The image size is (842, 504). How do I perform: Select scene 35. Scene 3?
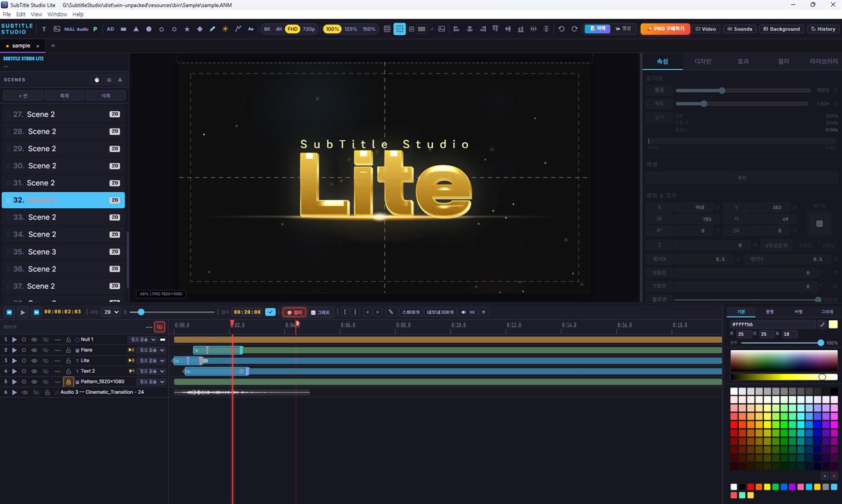click(x=63, y=252)
